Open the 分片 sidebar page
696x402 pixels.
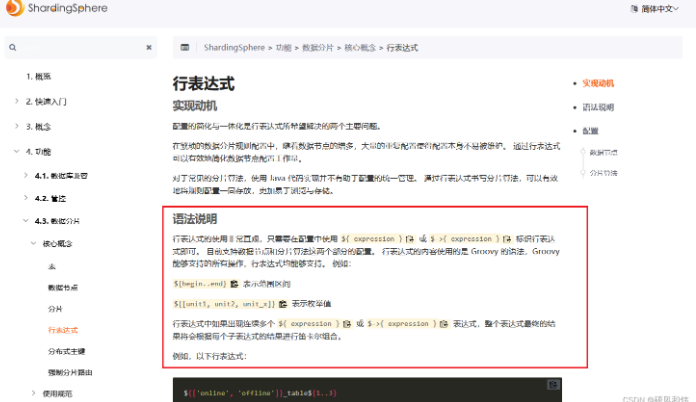point(55,309)
